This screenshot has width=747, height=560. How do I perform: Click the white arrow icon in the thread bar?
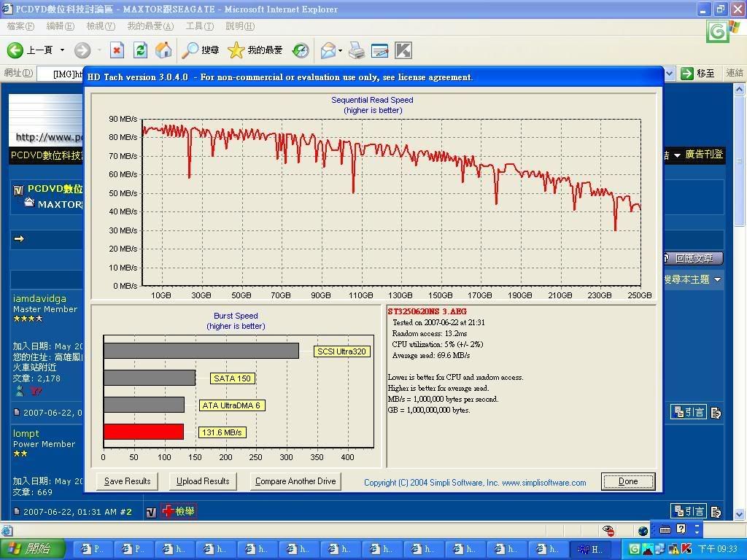tap(19, 238)
